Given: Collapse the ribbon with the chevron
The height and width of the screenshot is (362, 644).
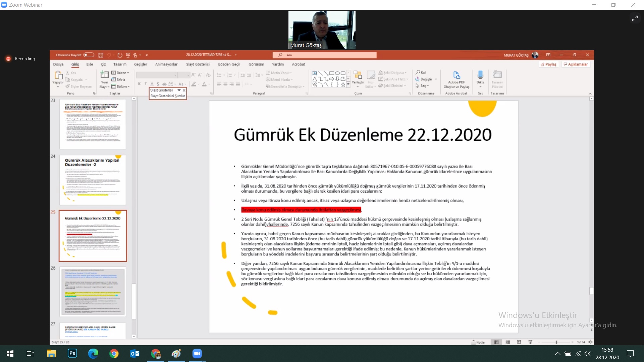Looking at the screenshot, I should [x=590, y=94].
